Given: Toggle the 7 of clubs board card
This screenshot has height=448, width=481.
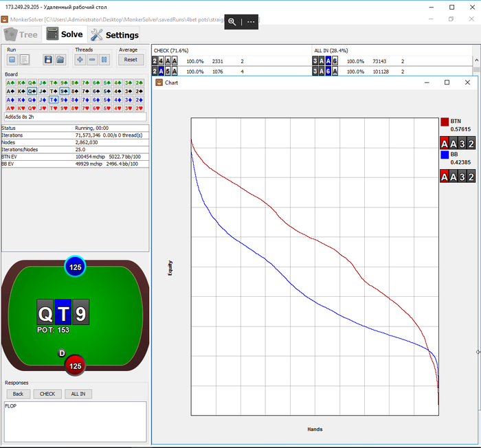Looking at the screenshot, I should click(x=86, y=83).
